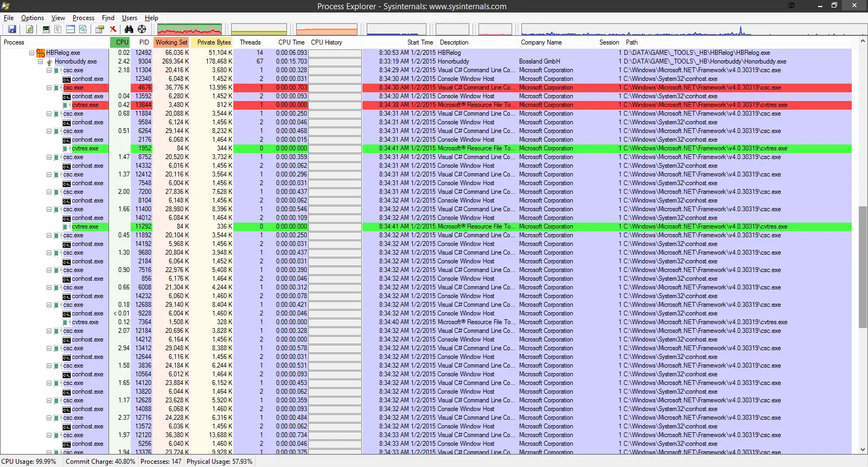The image size is (868, 467).
Task: Open the Find menu
Action: click(108, 18)
